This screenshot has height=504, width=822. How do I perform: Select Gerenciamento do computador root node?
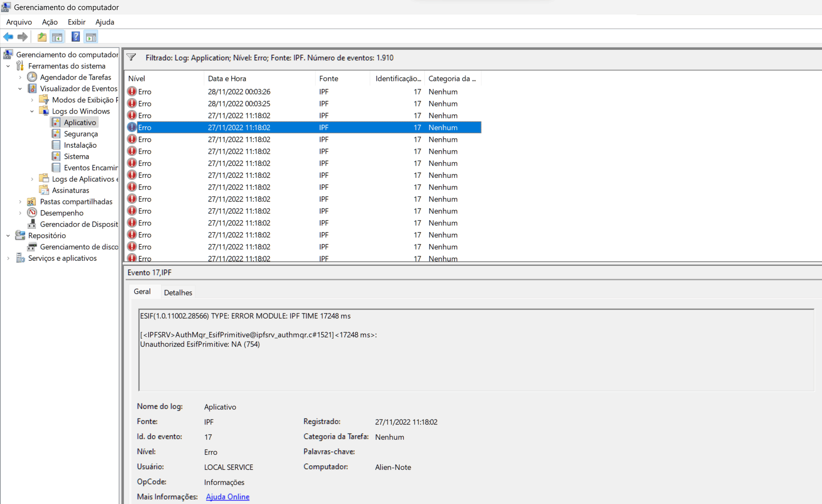point(67,54)
